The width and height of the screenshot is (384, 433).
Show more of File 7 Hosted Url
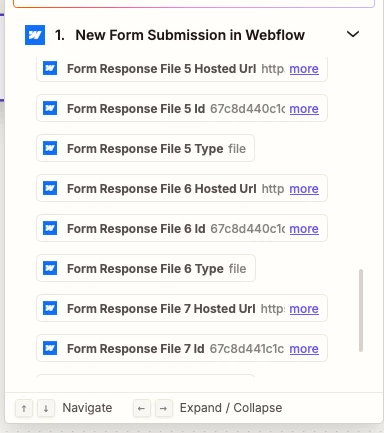(304, 309)
